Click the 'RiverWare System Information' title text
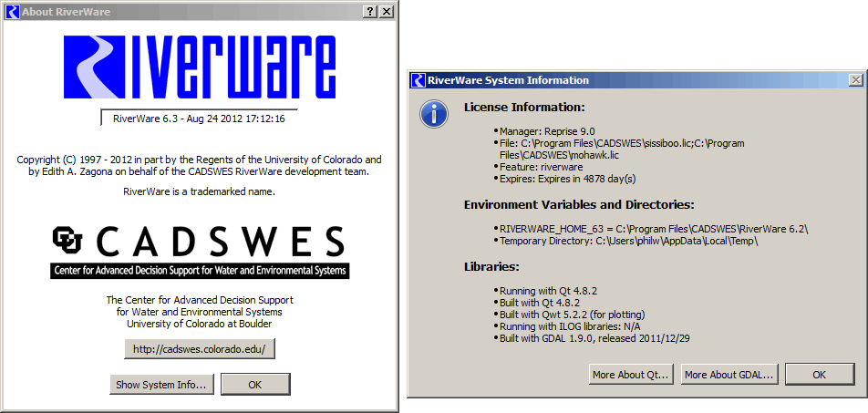The width and height of the screenshot is (868, 413). coord(508,80)
